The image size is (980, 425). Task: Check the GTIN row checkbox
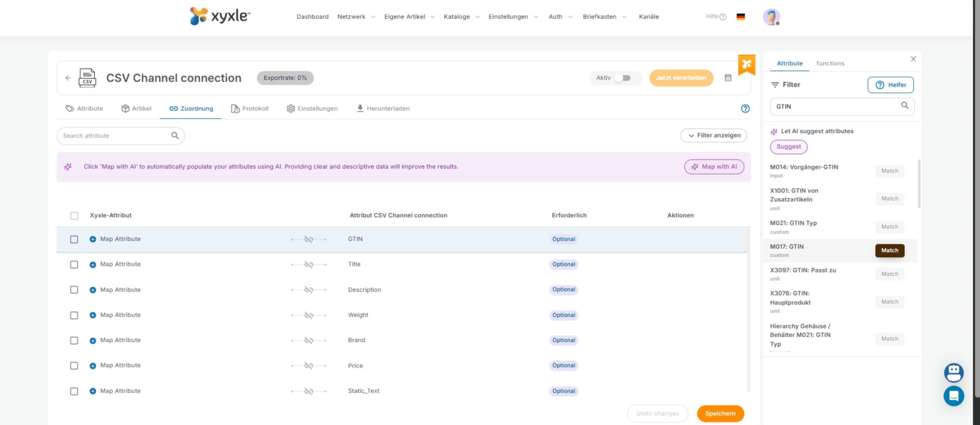pos(74,240)
